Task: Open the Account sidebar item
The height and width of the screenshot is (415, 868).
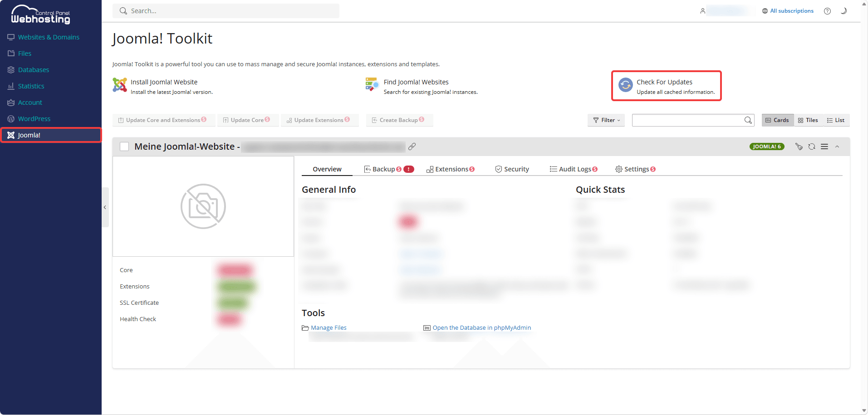Action: 25,103
